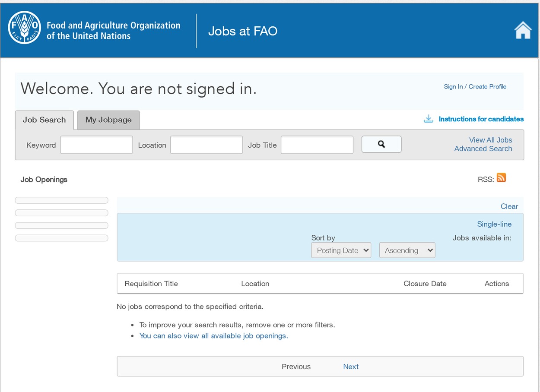Focus the Job Title input field

click(317, 145)
